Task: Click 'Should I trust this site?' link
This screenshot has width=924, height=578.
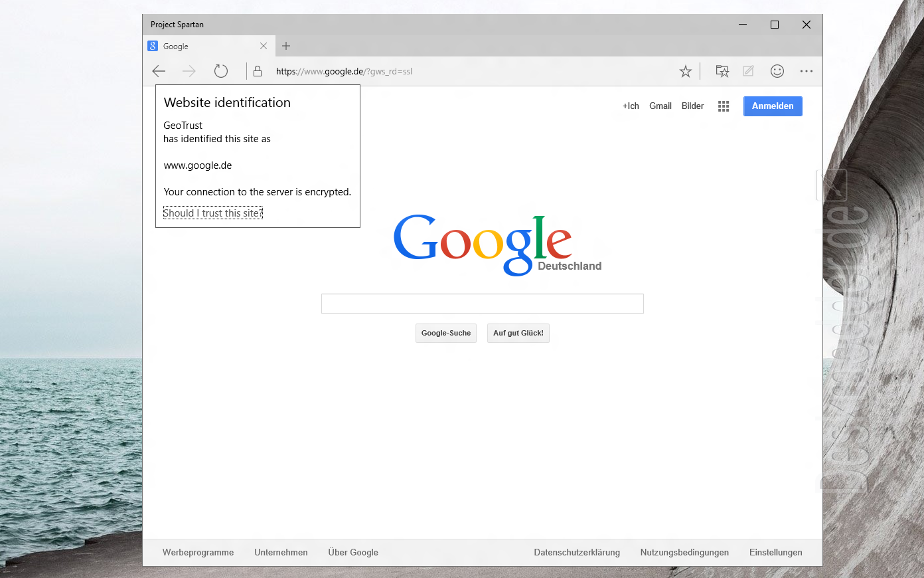Action: pyautogui.click(x=213, y=213)
